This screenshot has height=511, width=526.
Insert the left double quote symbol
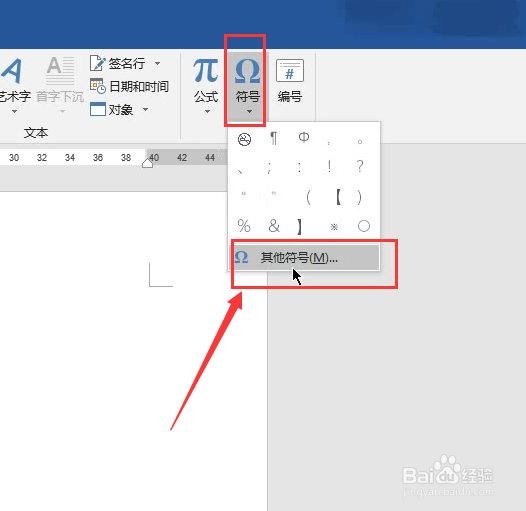click(x=244, y=194)
